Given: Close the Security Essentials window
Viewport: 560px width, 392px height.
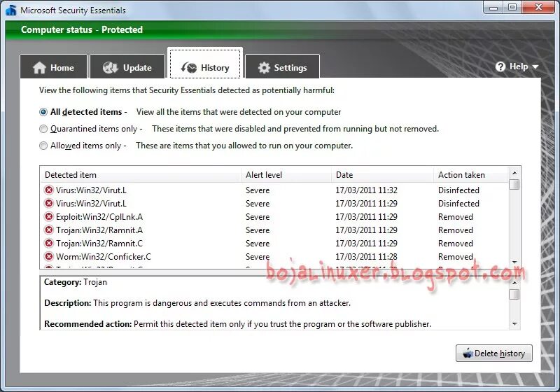Looking at the screenshot, I should (x=538, y=7).
